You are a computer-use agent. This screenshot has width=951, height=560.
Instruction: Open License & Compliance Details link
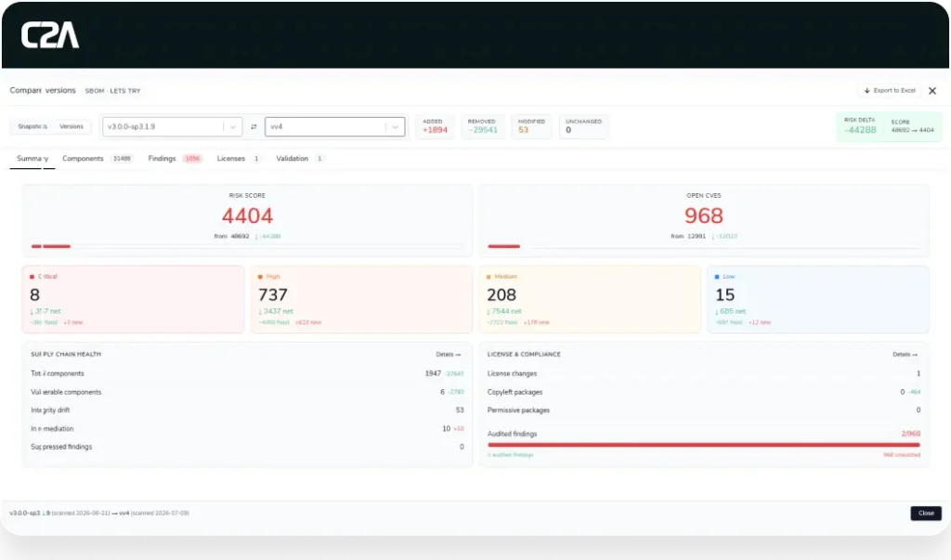(905, 355)
